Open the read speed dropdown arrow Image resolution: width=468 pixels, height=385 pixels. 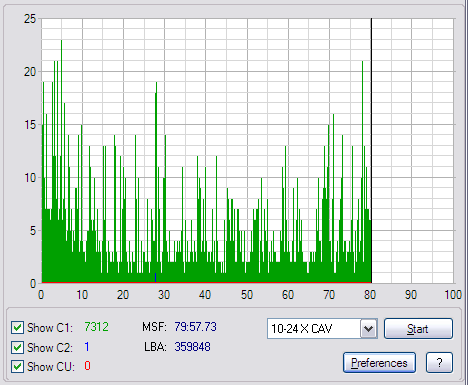coord(368,329)
